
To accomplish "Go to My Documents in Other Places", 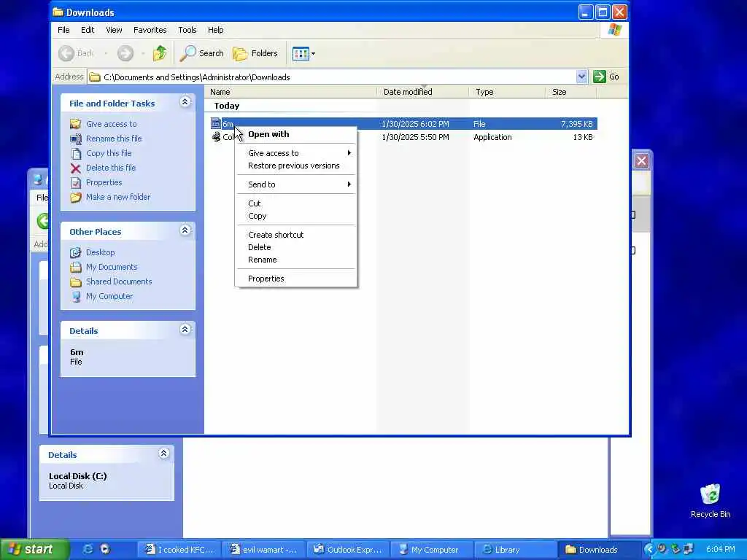I will pyautogui.click(x=112, y=267).
